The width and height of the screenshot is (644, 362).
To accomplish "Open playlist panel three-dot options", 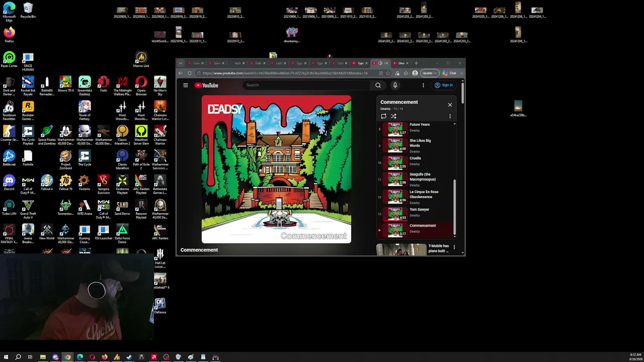I will 450,116.
